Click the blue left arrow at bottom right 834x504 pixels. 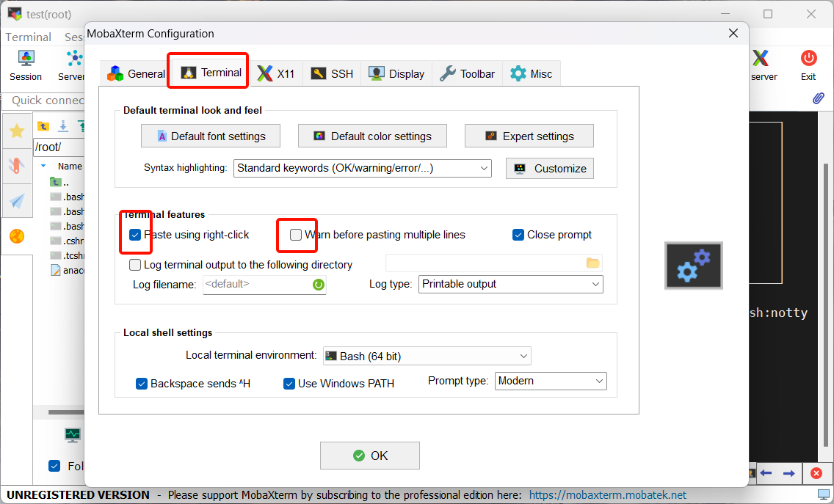click(766, 472)
